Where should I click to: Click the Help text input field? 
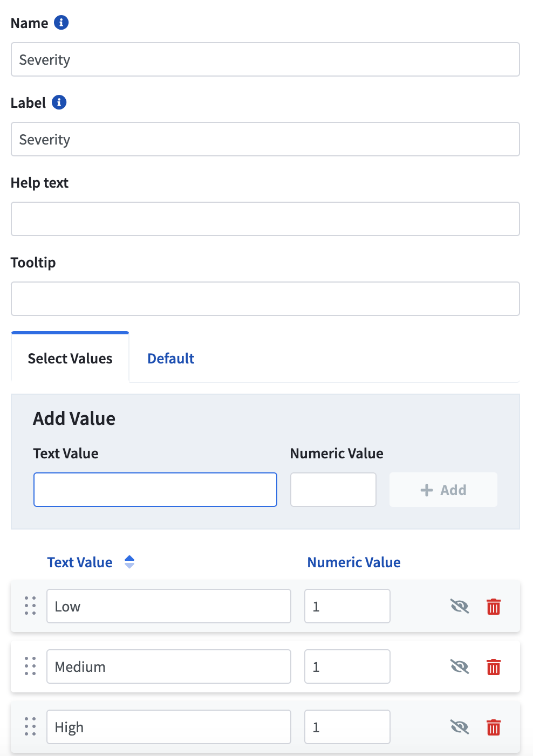pyautogui.click(x=265, y=219)
